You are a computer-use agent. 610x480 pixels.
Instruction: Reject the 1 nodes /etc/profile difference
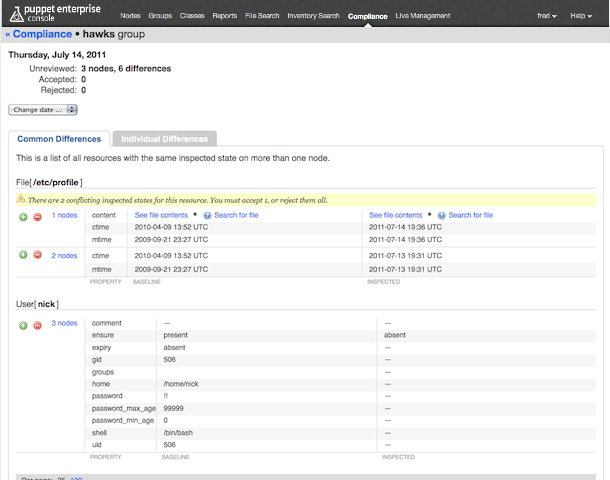(37, 216)
